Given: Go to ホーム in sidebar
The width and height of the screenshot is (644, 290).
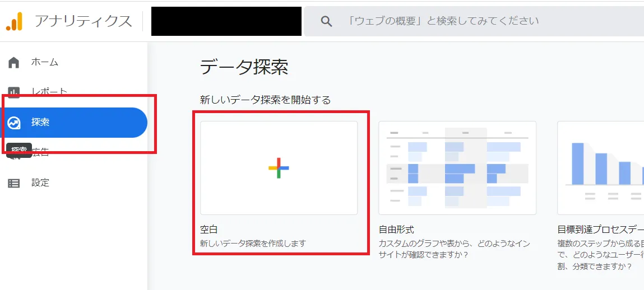Looking at the screenshot, I should [45, 62].
